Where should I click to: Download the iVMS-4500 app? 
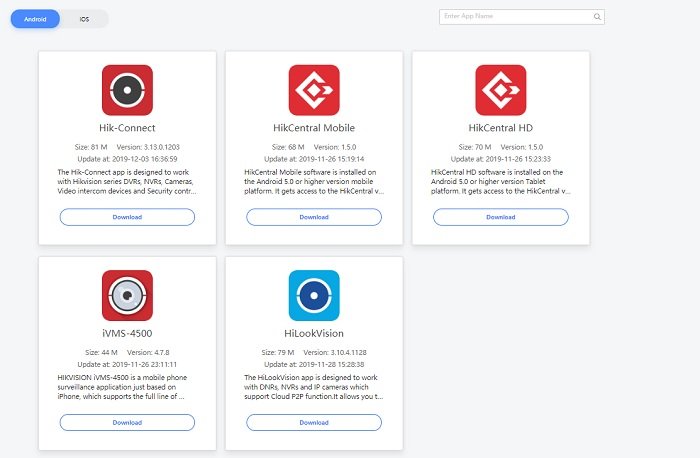[127, 422]
